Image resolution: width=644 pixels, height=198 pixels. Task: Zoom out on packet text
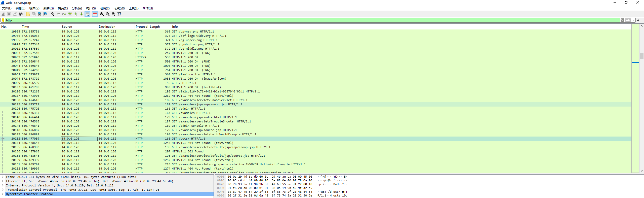coord(108,14)
